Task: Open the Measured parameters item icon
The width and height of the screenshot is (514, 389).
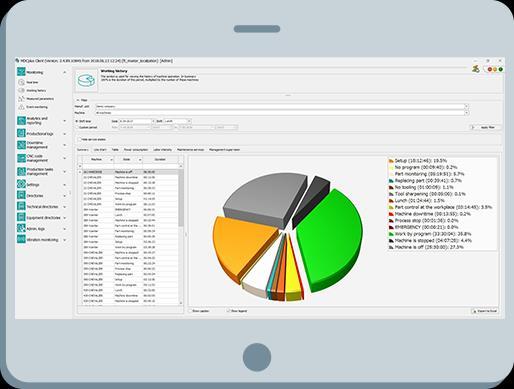Action: (x=21, y=99)
